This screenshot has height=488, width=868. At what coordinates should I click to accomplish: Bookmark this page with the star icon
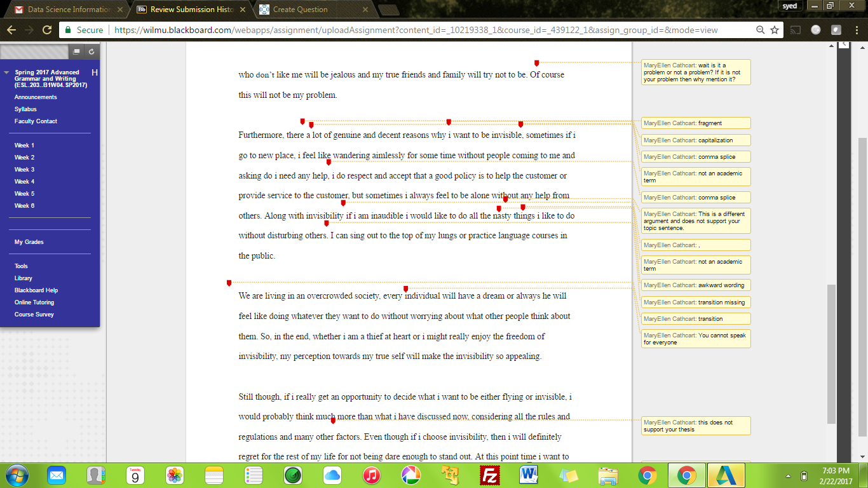pyautogui.click(x=775, y=30)
